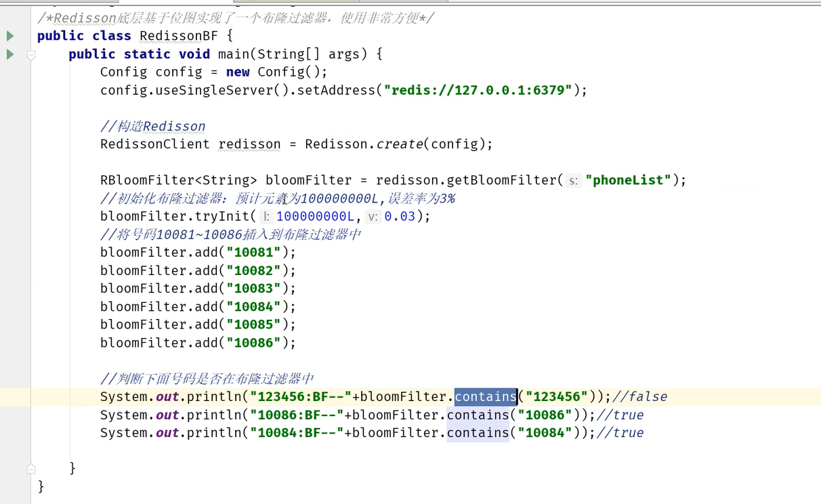The width and height of the screenshot is (821, 504).
Task: Click the tryInit method call
Action: click(222, 217)
